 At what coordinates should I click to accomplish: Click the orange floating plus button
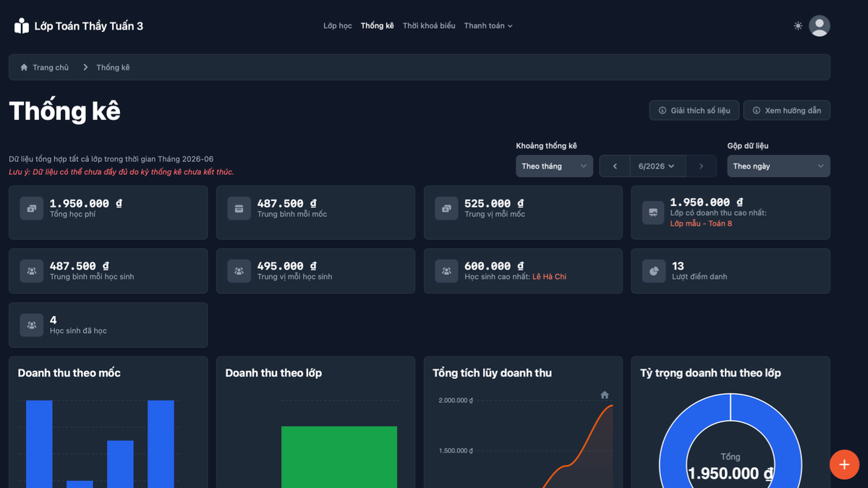coord(844,464)
